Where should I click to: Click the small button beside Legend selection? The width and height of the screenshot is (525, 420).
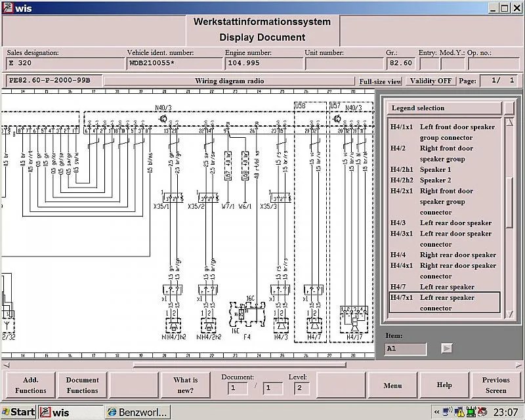[x=509, y=108]
